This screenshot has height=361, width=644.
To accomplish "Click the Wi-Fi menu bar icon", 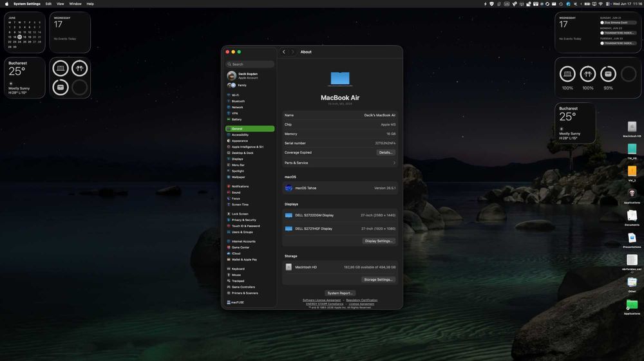I will 600,4.
